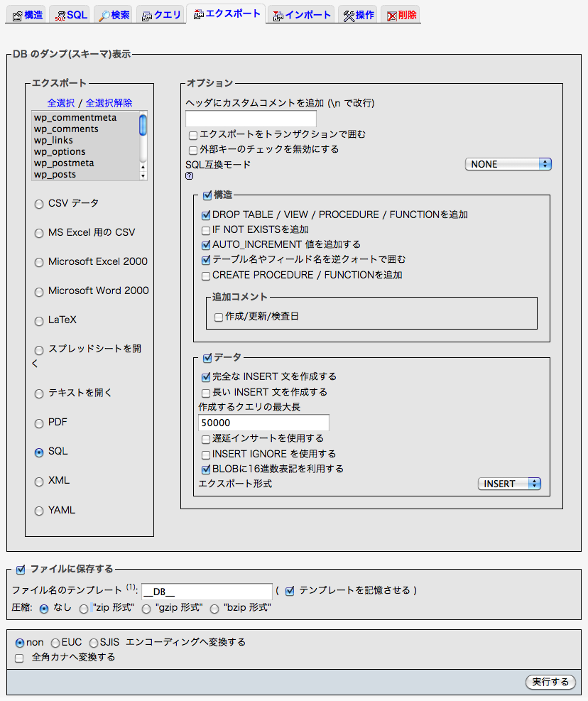Viewport: 588px width, 701px height.
Task: Switch to the エクスポート tab
Action: pyautogui.click(x=227, y=14)
